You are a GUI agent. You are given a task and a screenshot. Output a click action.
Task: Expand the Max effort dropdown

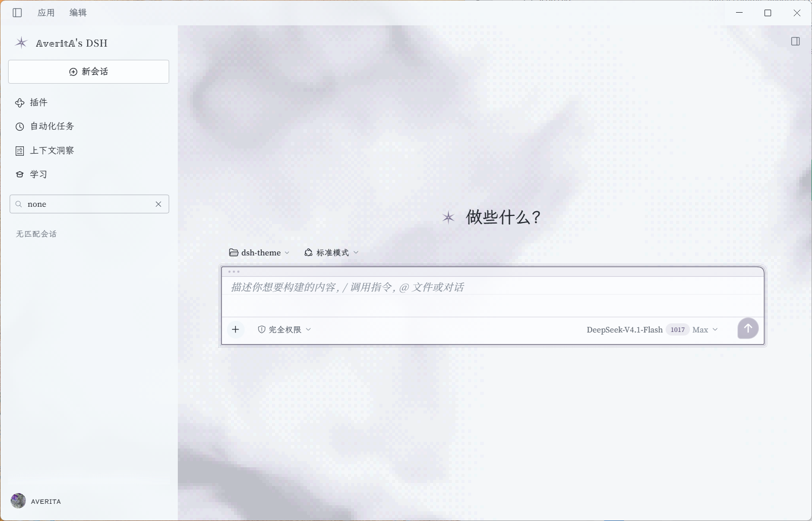[705, 329]
